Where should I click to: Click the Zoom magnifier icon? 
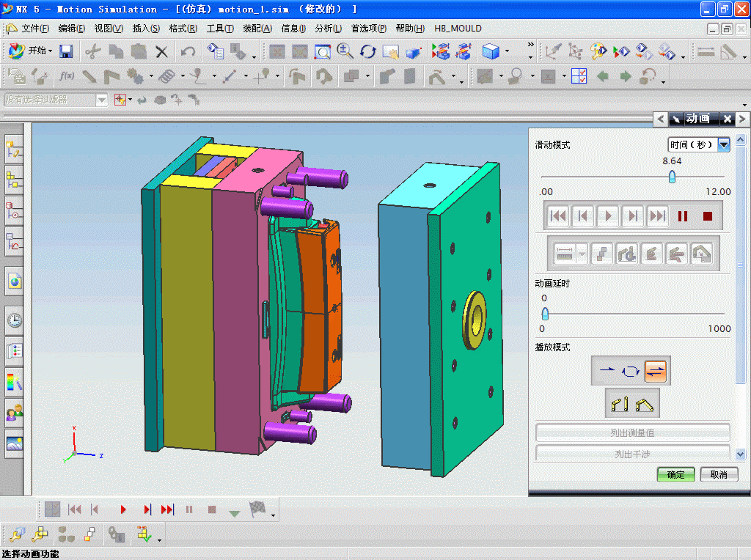(345, 51)
